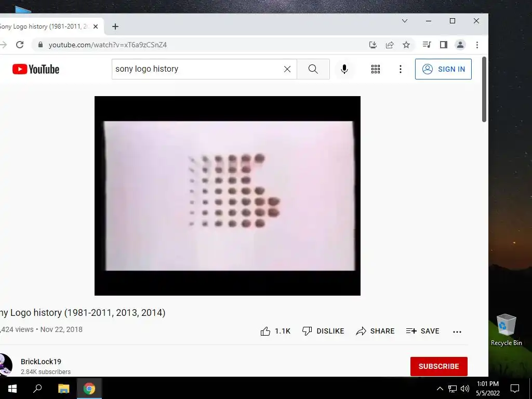Click the DISLIKE thumbs-down button
The image size is (532, 399).
pos(323,331)
